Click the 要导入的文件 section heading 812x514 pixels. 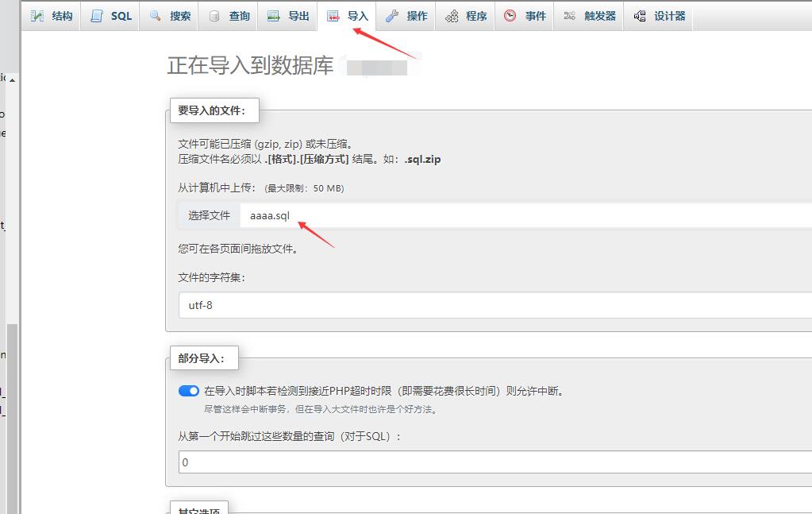tap(214, 110)
